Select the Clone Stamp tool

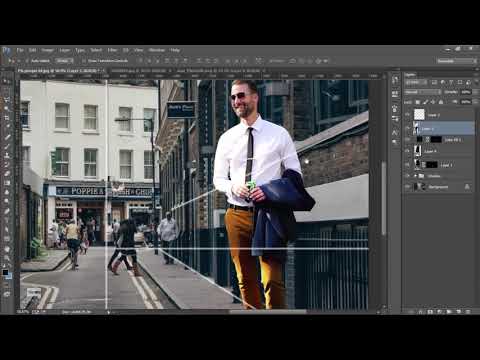click(x=6, y=155)
